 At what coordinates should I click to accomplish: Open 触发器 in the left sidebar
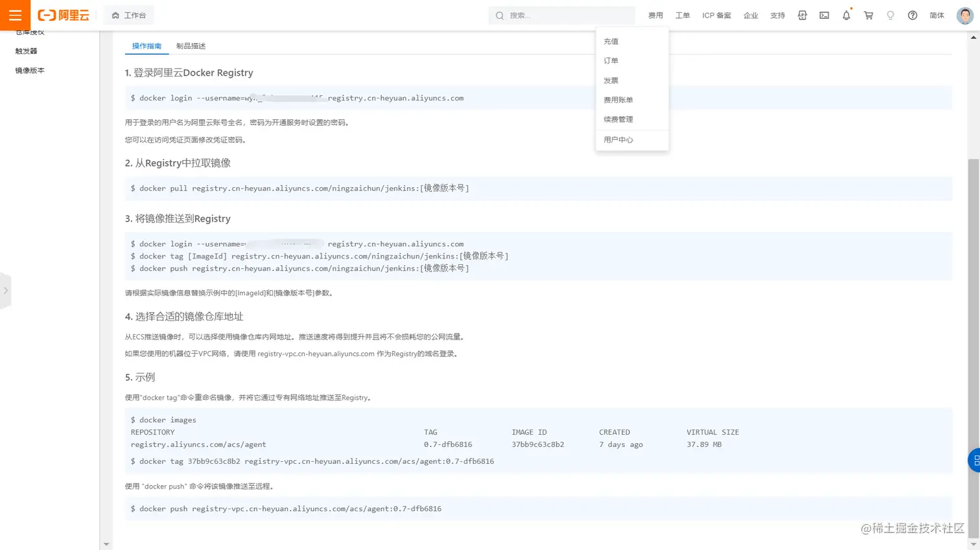coord(27,51)
